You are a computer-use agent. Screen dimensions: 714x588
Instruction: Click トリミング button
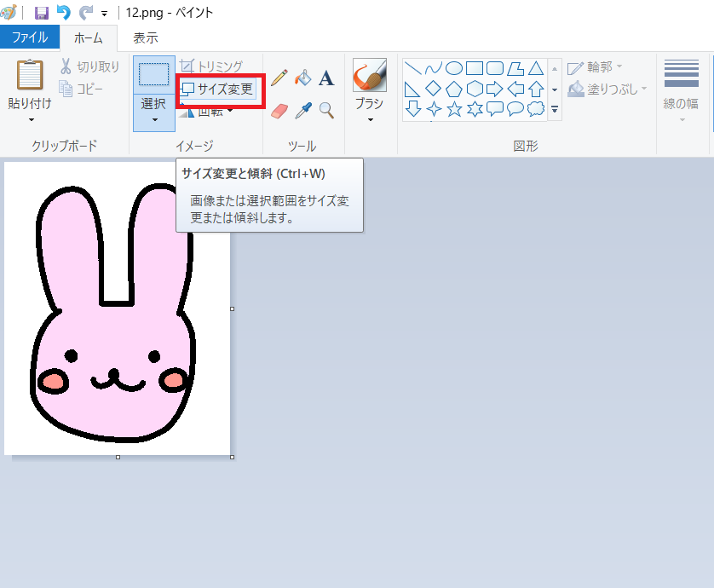pos(211,66)
